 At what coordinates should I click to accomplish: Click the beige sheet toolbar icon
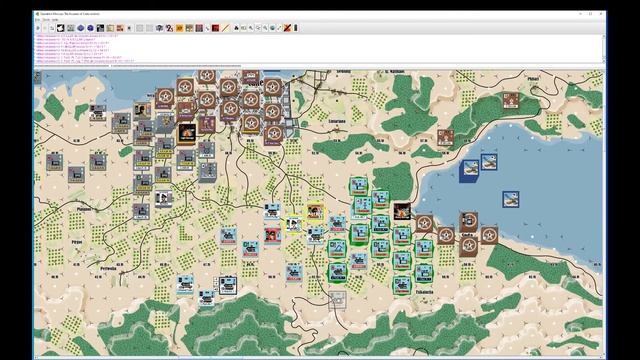pyautogui.click(x=110, y=28)
